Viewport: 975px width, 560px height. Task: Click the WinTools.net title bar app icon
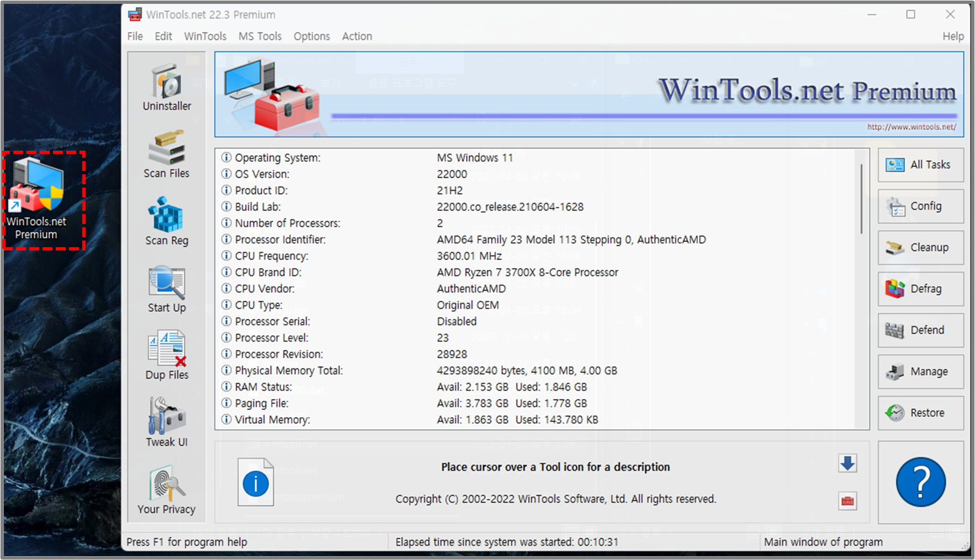tap(134, 14)
